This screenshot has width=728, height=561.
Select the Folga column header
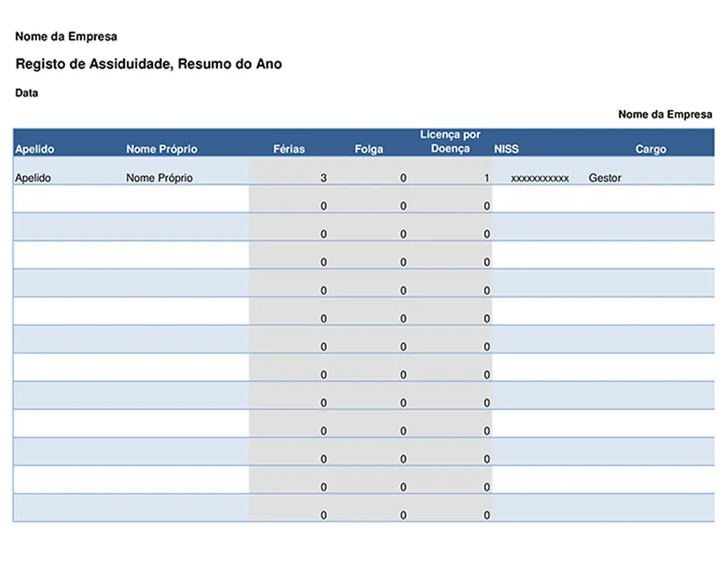click(370, 149)
